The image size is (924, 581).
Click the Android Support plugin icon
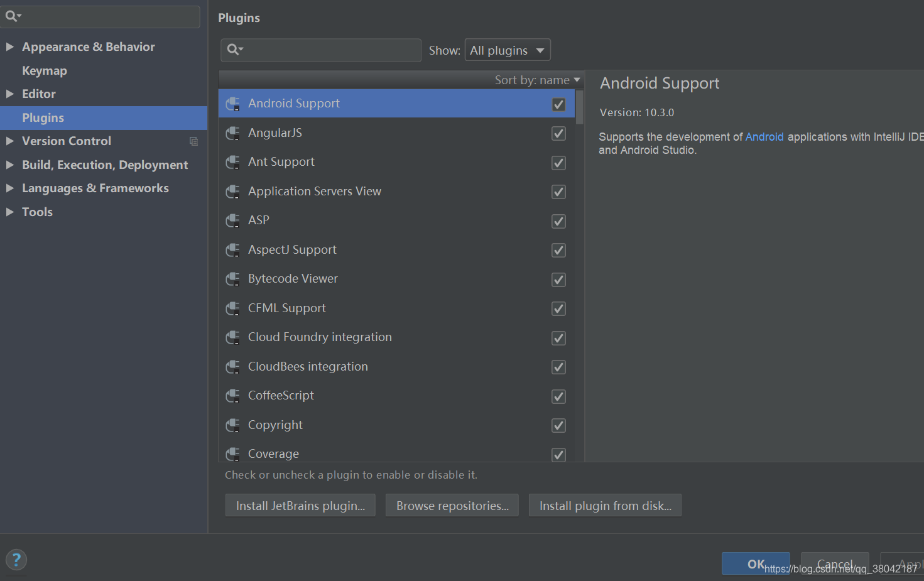click(x=232, y=104)
